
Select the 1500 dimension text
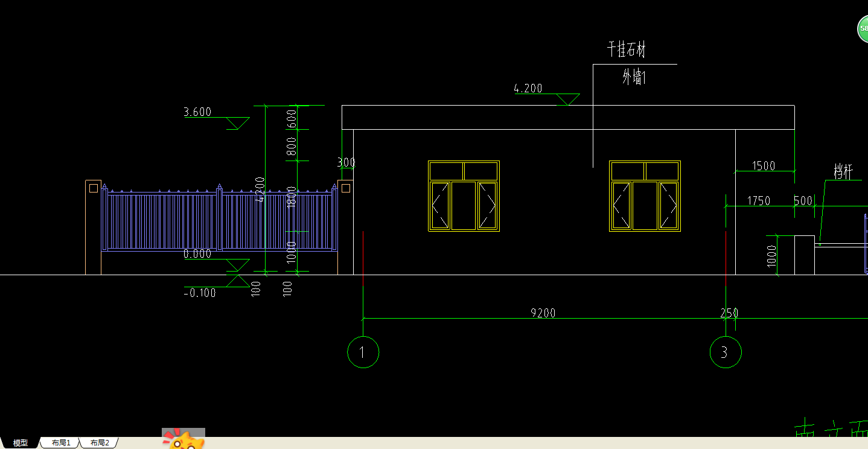tap(763, 165)
